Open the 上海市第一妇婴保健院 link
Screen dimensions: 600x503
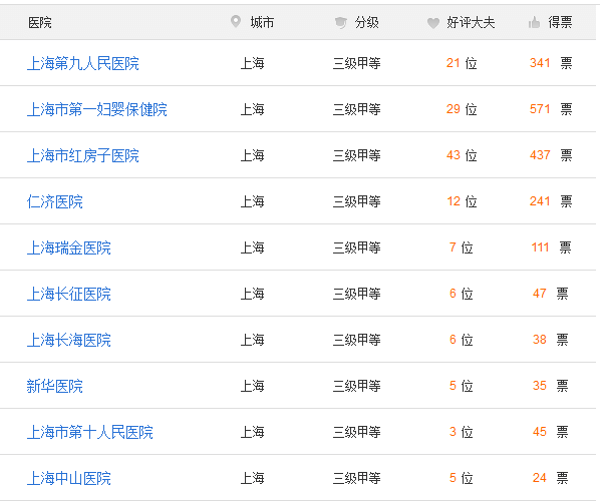pos(97,109)
